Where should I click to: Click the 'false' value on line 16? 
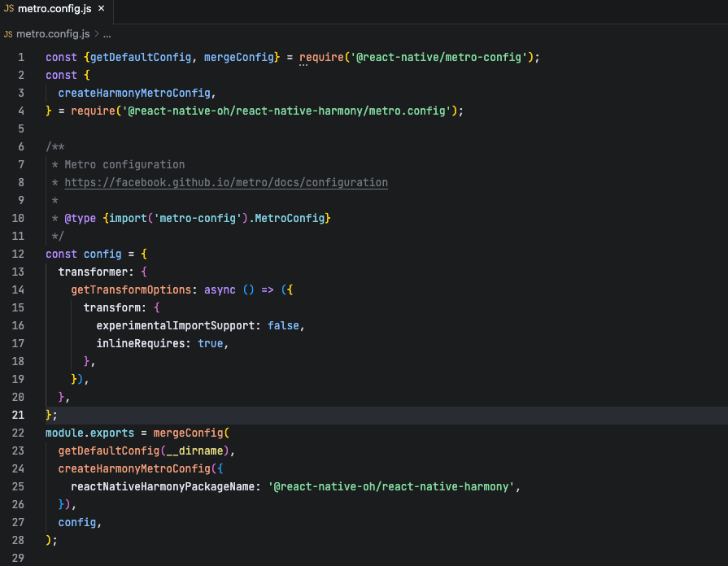(283, 325)
